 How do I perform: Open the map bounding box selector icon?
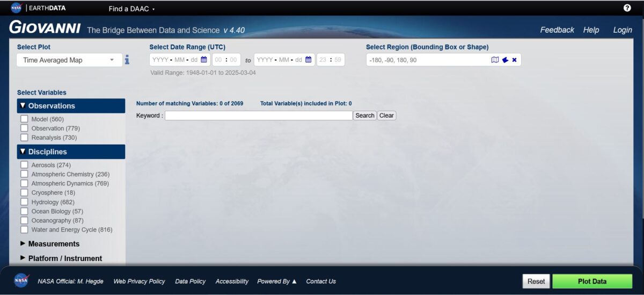[x=495, y=60]
